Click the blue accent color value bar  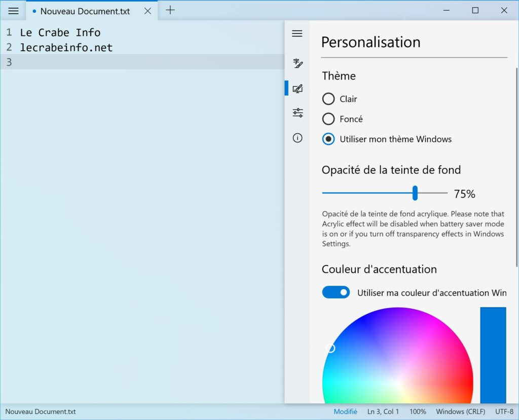pyautogui.click(x=493, y=355)
